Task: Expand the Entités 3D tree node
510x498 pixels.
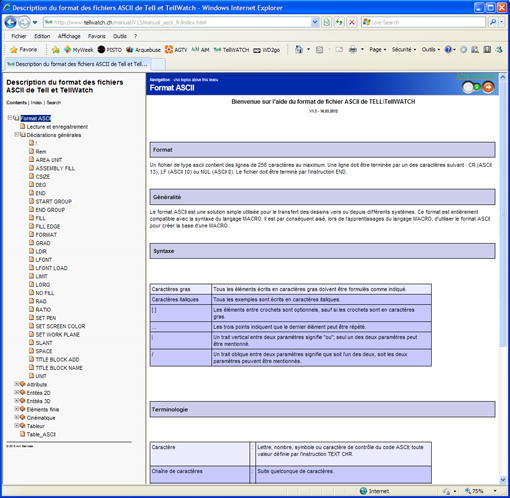Action: (x=16, y=401)
